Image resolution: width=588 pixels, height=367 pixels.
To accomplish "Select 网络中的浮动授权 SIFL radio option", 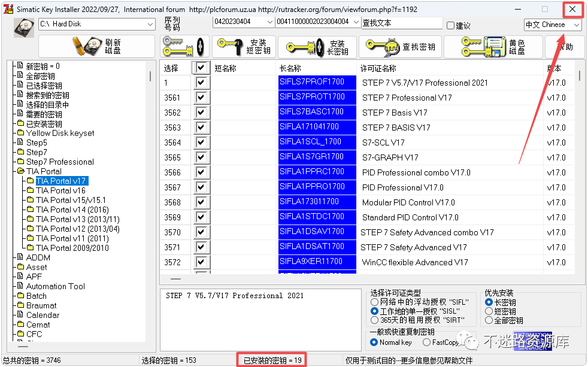I will click(374, 302).
